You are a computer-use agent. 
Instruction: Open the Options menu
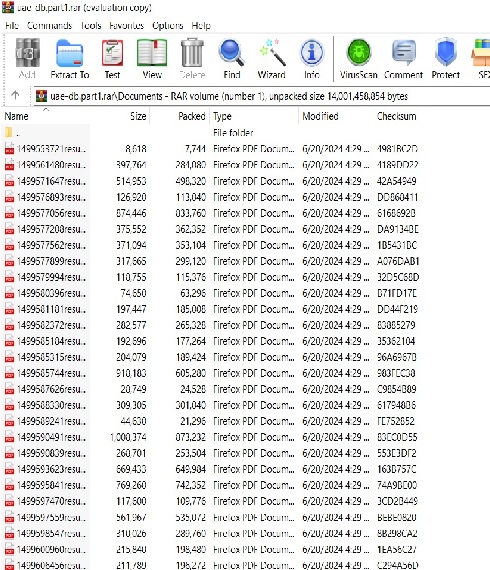pos(168,25)
